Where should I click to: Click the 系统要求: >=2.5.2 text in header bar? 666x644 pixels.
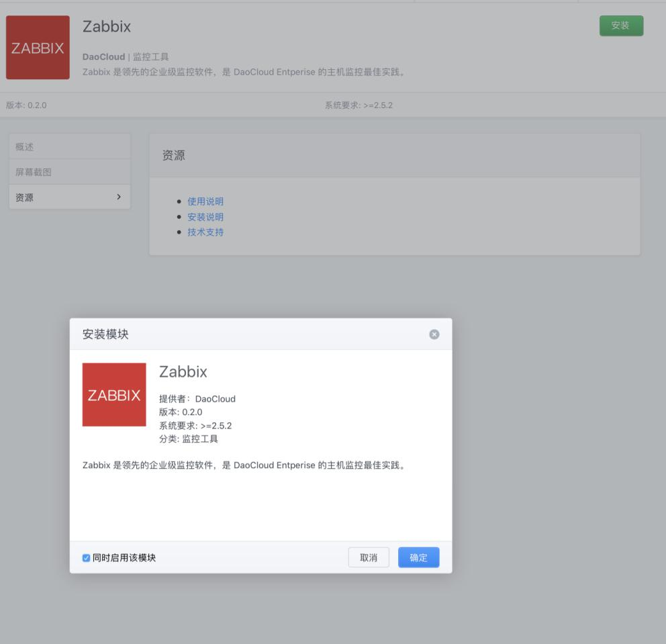(359, 105)
